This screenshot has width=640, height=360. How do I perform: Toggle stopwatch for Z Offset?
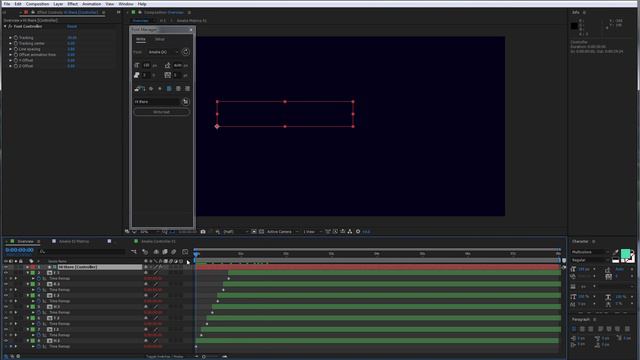click(16, 66)
